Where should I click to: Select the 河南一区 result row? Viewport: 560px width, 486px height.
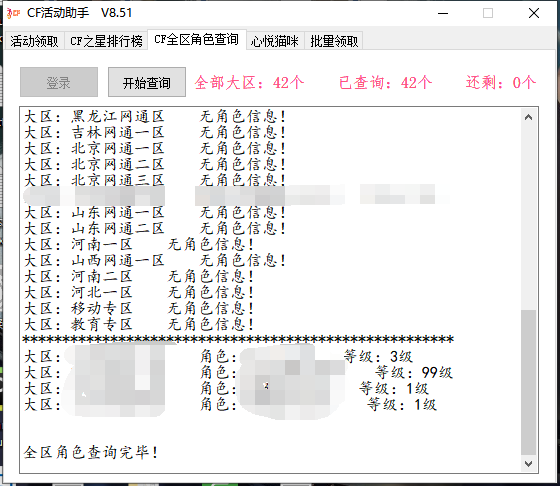click(139, 245)
